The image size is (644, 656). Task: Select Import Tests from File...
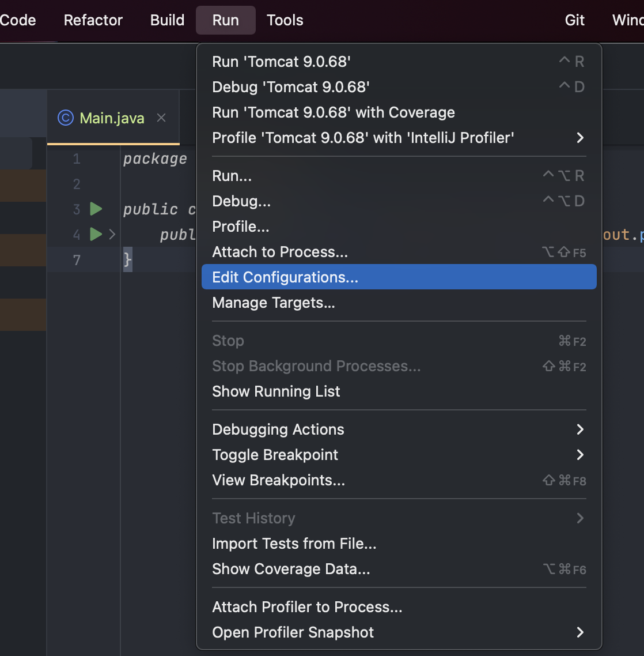coord(399,544)
